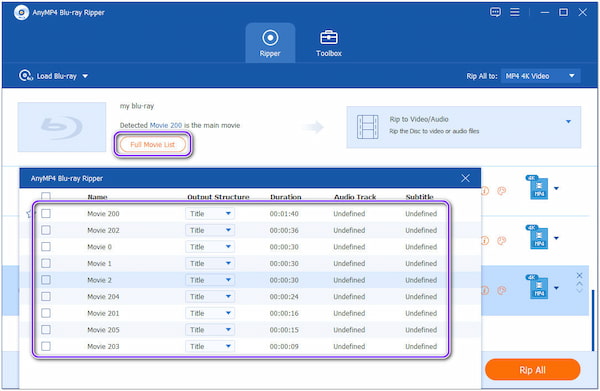
Task: Expand first row's output format arrow
Action: click(556, 188)
